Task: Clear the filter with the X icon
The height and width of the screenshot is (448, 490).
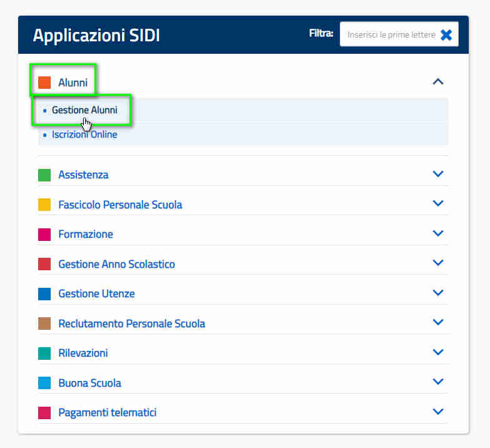Action: point(446,34)
